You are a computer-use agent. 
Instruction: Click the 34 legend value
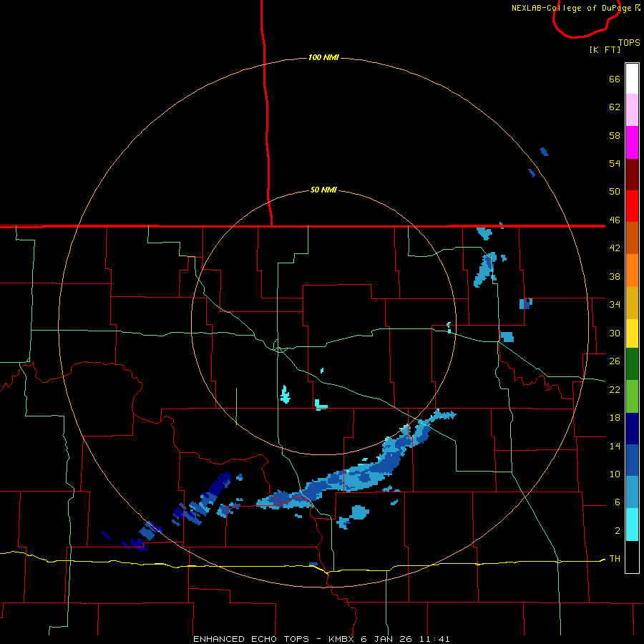615,305
